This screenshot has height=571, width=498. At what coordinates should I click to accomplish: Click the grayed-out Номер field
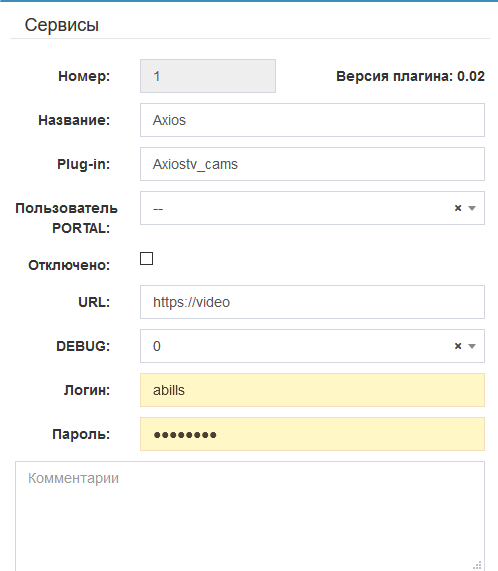(208, 76)
